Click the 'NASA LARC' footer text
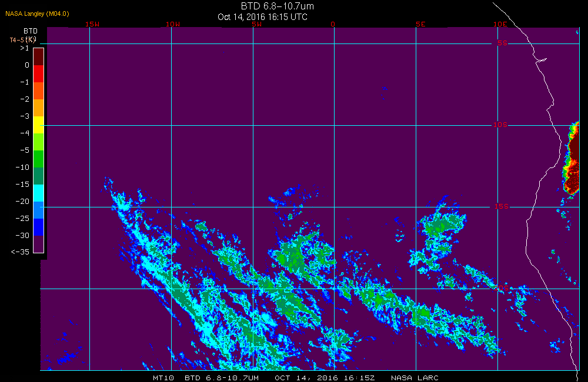Image resolution: width=588 pixels, height=382 pixels. click(415, 378)
